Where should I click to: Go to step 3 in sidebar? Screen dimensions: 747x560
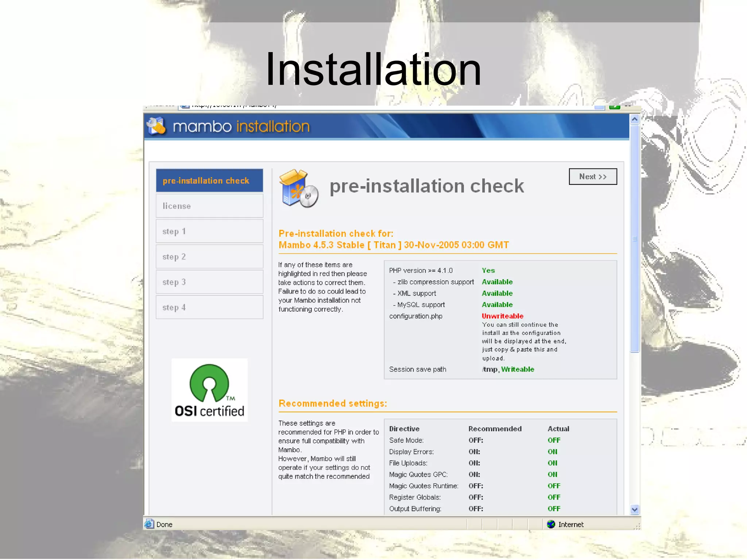pos(209,282)
